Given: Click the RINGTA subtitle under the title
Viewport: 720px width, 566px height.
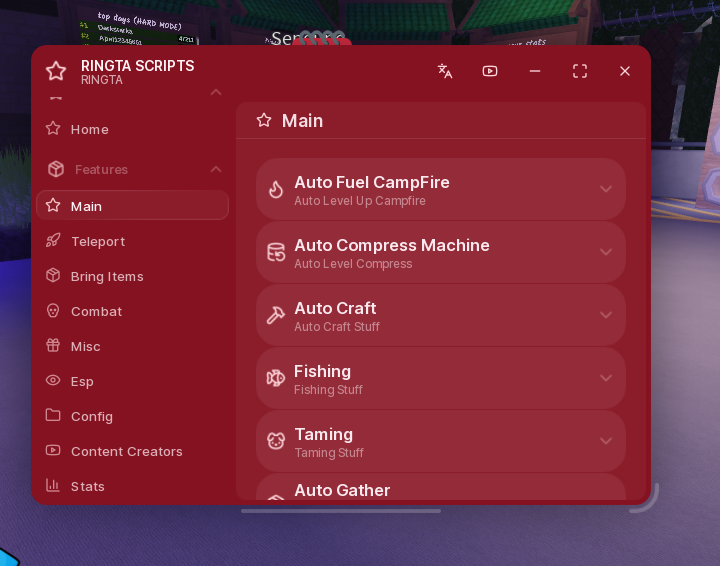Looking at the screenshot, I should click(102, 80).
